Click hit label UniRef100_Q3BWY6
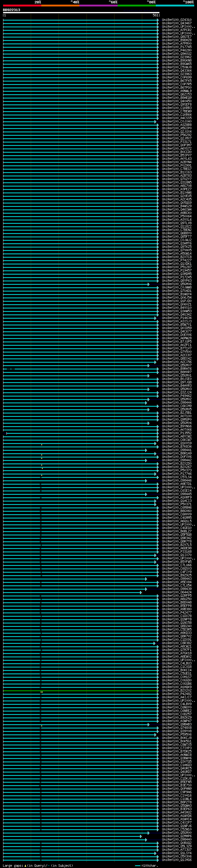Viewport: 197px width, 868px height. pos(177,758)
